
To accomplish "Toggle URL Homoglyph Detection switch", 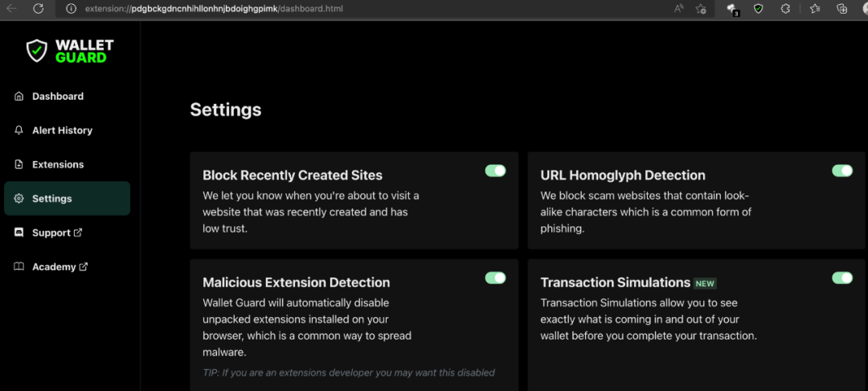I will point(842,171).
